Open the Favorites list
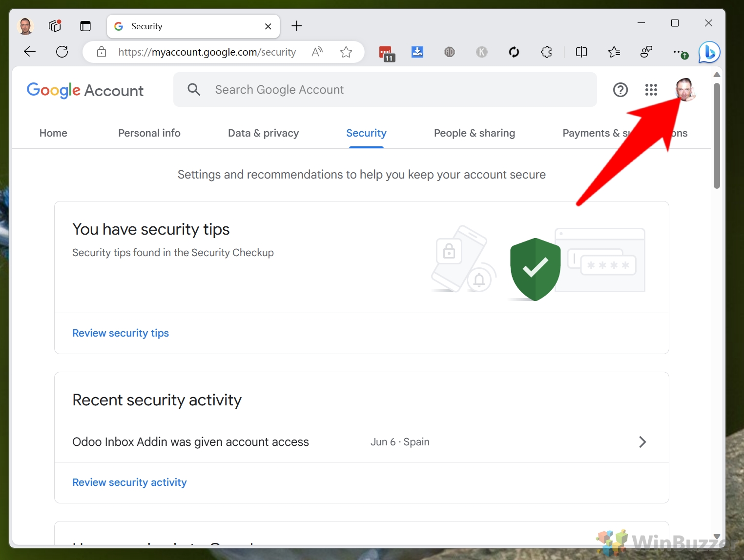This screenshot has height=560, width=744. (x=614, y=52)
